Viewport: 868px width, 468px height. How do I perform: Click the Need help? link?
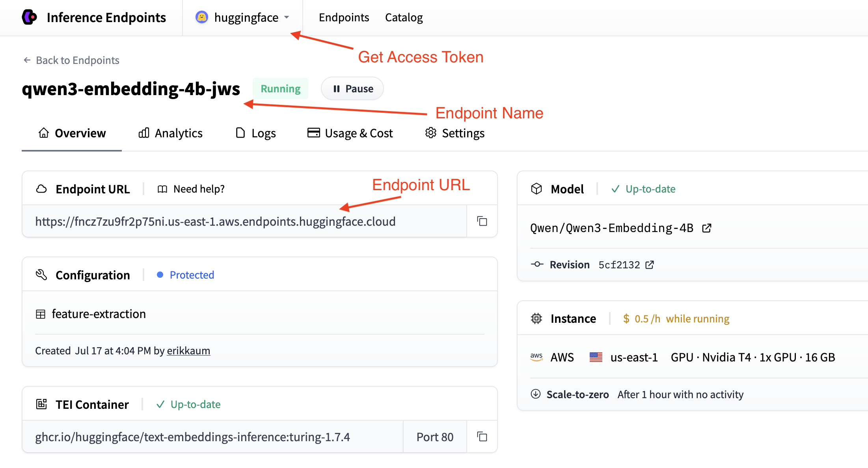199,189
